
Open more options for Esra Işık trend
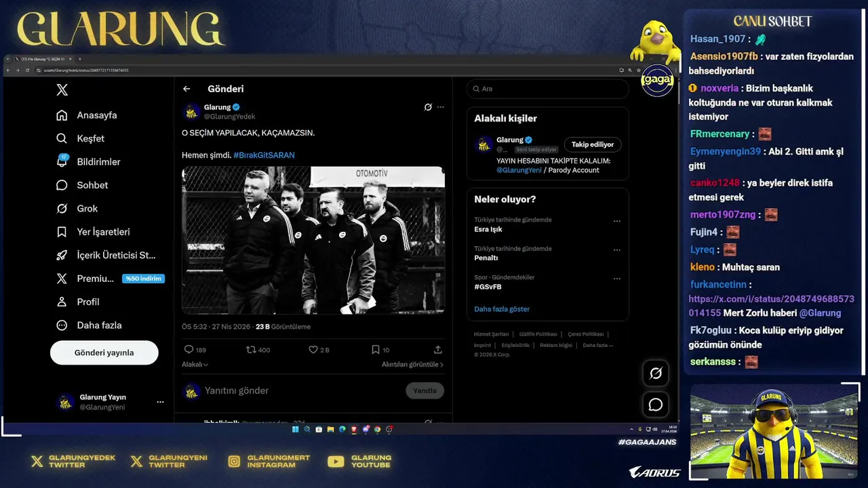tap(617, 221)
